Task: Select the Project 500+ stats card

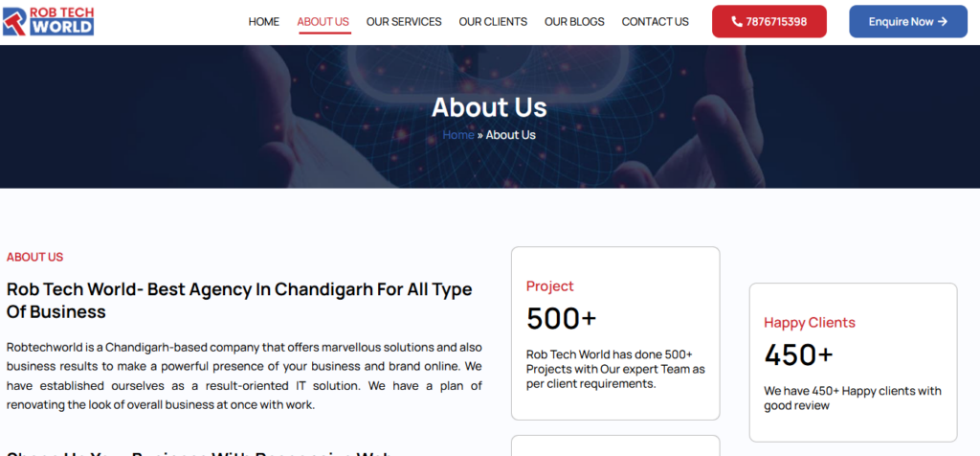Action: (615, 332)
